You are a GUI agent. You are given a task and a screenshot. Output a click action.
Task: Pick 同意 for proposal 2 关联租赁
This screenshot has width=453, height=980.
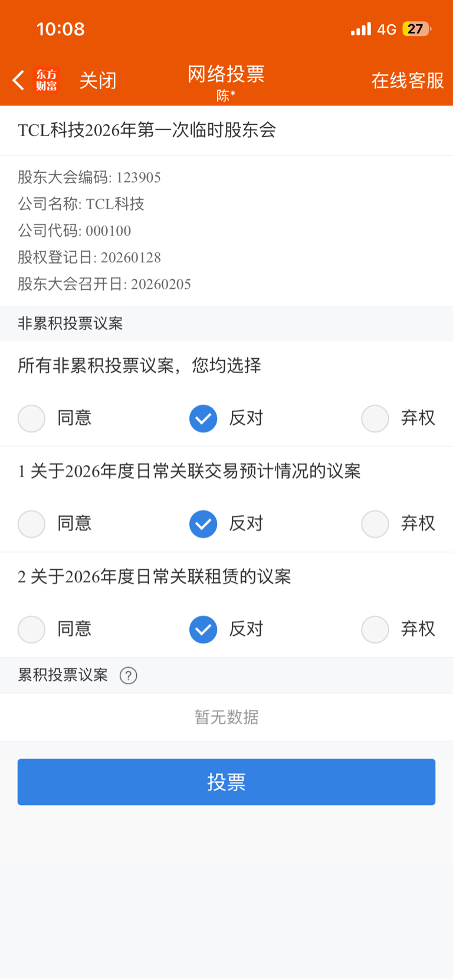click(x=32, y=629)
